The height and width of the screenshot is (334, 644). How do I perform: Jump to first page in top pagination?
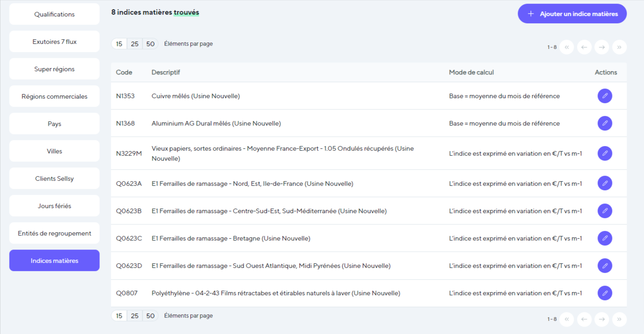coord(566,47)
